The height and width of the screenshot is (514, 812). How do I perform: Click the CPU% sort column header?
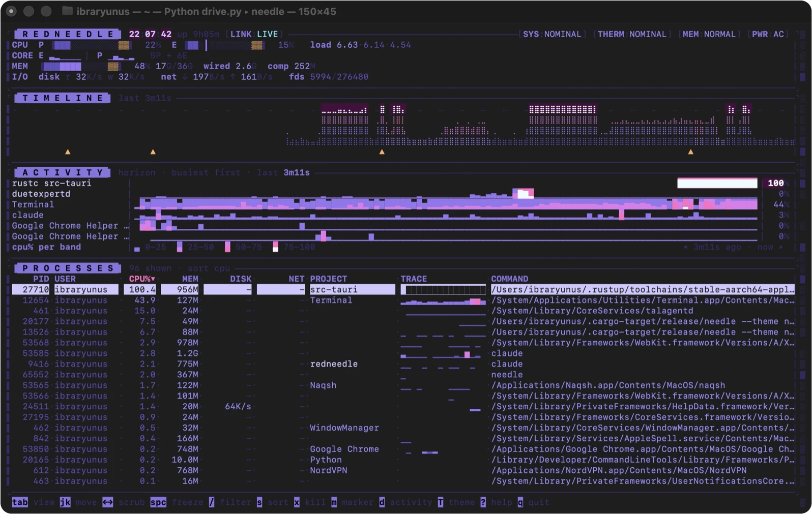(x=142, y=279)
